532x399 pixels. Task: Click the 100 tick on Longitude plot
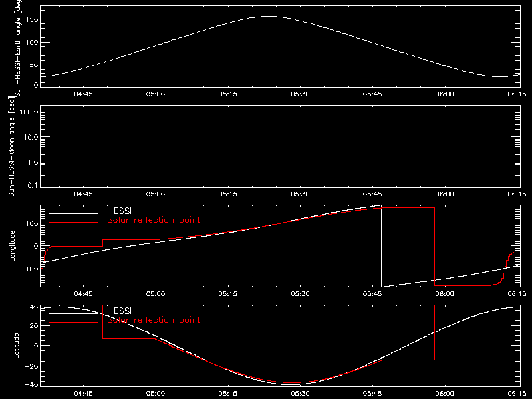click(33, 223)
